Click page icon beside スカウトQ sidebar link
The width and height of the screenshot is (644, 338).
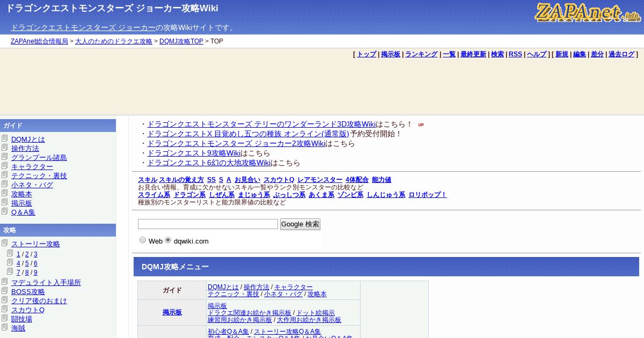coord(5,309)
